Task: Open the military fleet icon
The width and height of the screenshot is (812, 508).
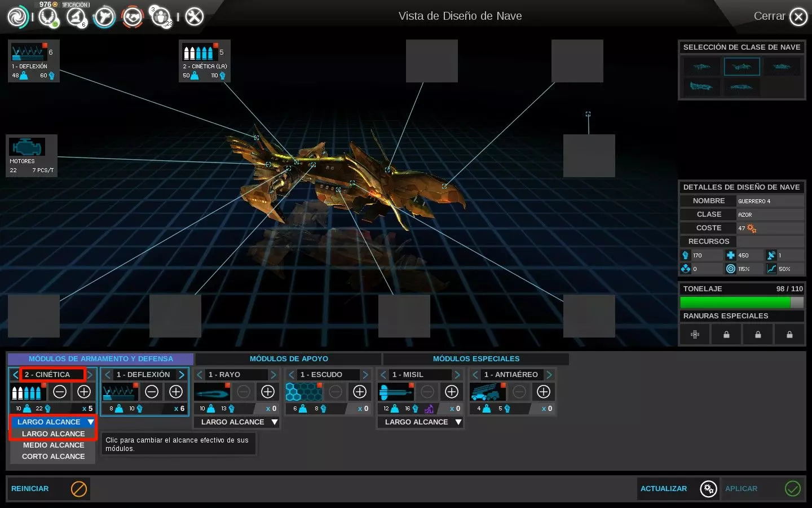Action: [104, 17]
